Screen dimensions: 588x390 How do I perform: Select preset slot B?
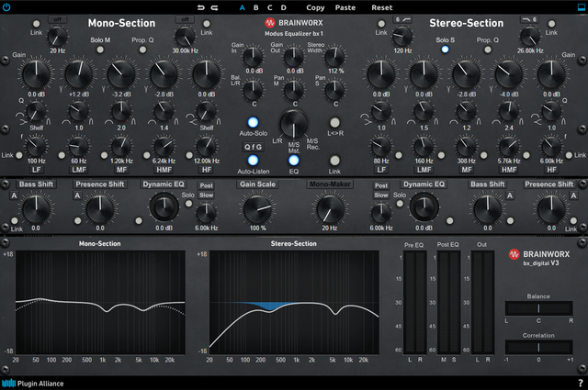[255, 7]
